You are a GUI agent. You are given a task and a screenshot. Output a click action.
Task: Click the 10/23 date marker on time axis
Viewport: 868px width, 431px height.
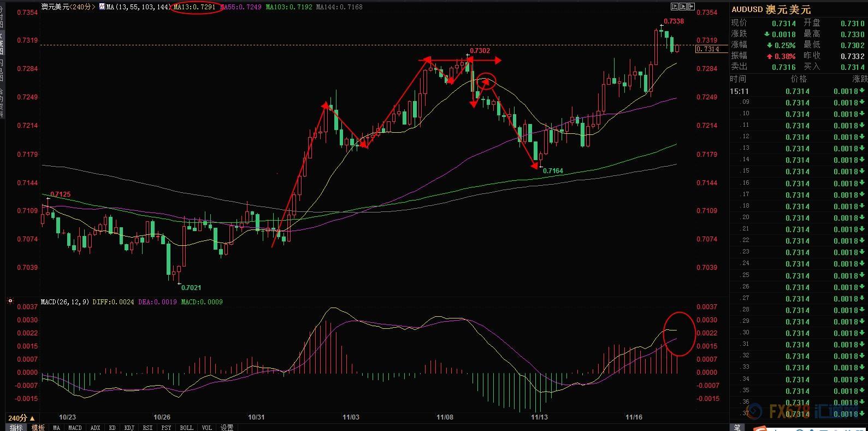coord(67,417)
